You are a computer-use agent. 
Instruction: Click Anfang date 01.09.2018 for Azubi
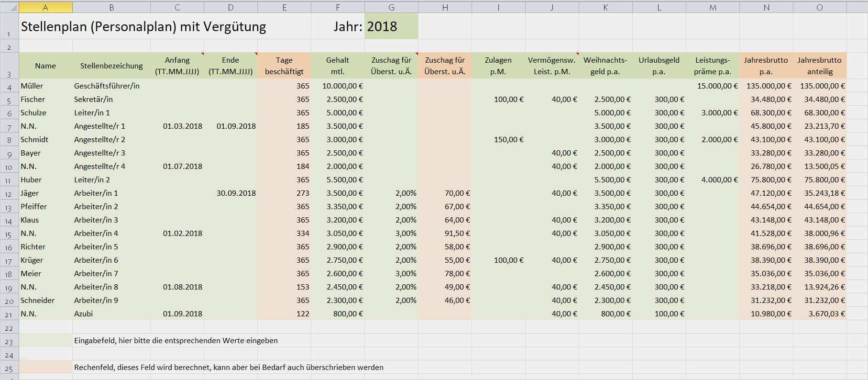click(x=177, y=314)
